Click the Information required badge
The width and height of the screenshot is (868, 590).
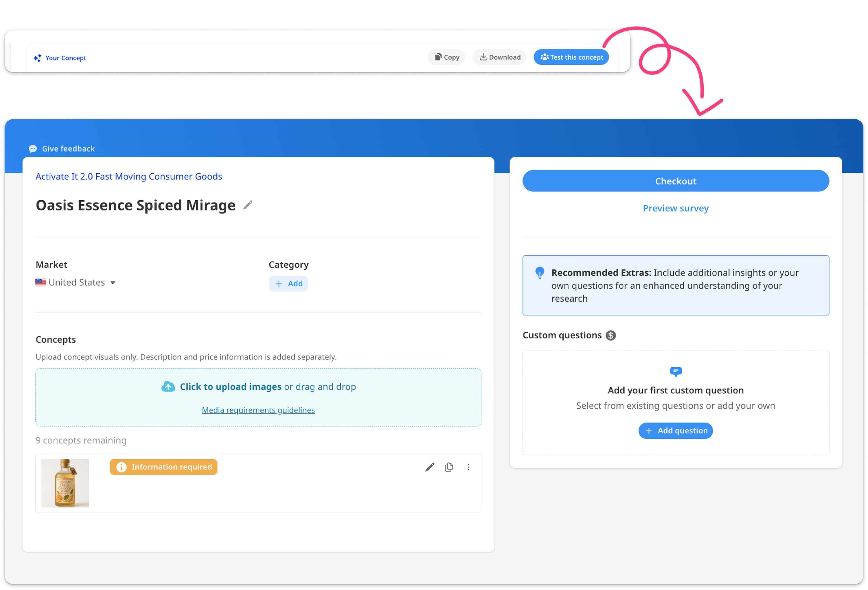[x=163, y=467]
